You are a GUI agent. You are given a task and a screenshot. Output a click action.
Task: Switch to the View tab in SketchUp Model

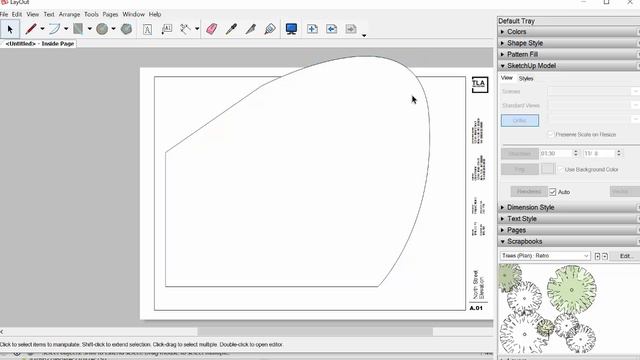[507, 78]
